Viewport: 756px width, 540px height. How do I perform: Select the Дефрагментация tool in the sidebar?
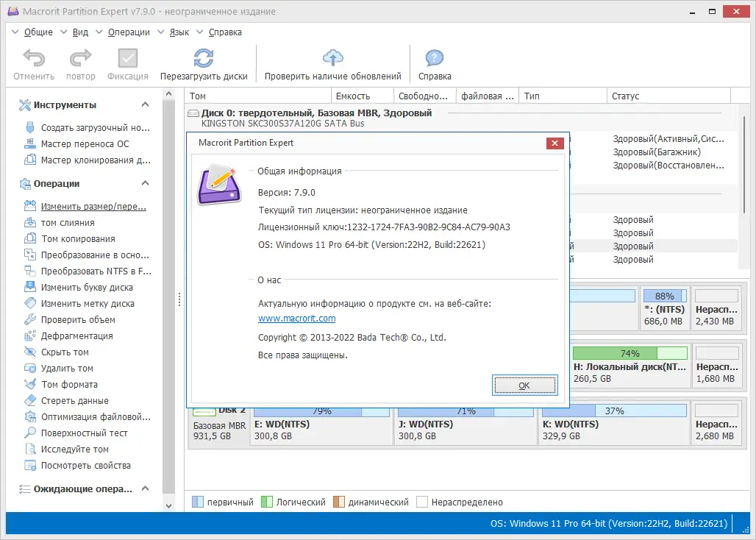pos(76,335)
